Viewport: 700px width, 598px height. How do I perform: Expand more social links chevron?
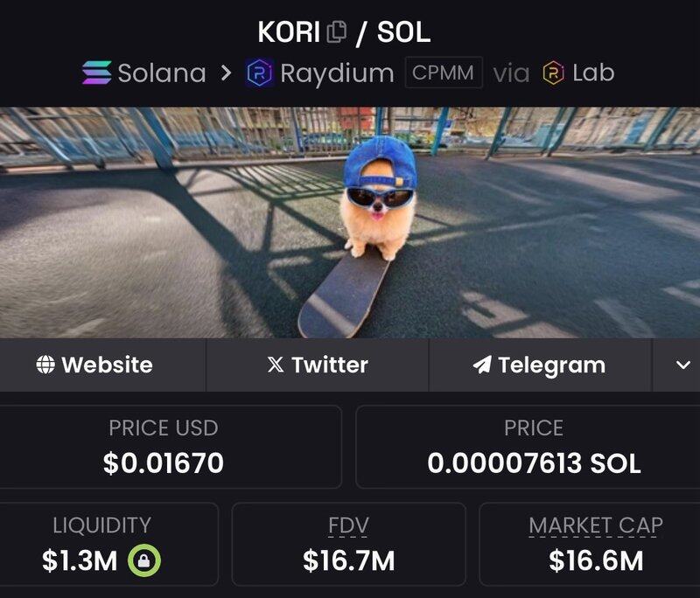[683, 365]
